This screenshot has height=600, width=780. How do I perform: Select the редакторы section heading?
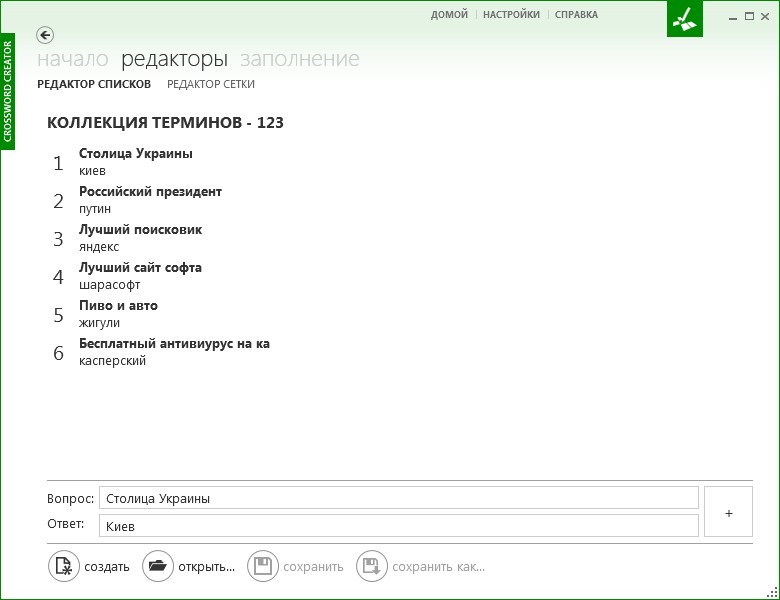[175, 60]
